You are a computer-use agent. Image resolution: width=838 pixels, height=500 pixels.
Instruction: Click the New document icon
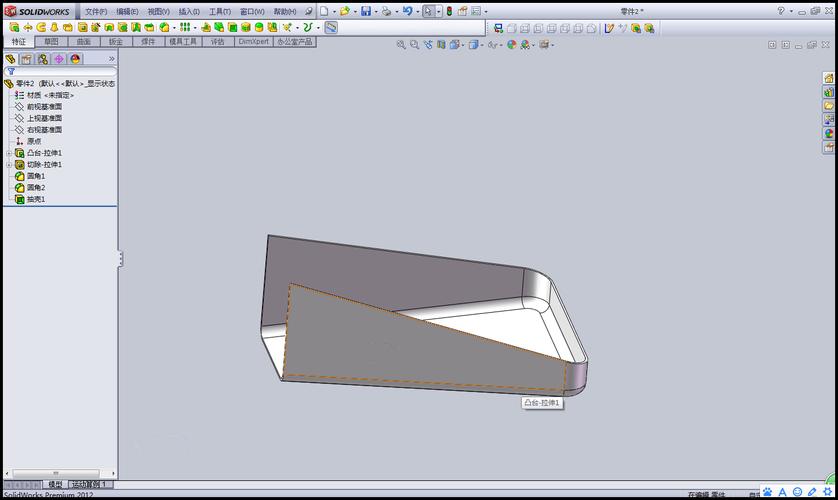(324, 11)
